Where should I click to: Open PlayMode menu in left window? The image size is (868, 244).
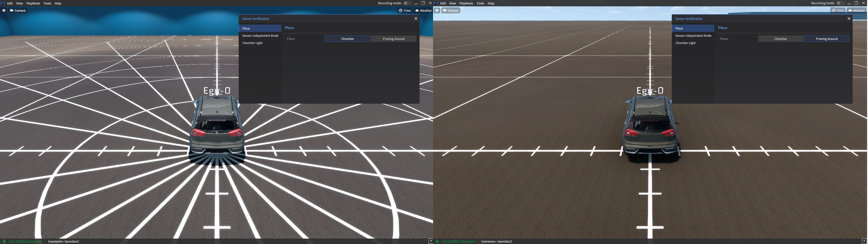pyautogui.click(x=33, y=3)
